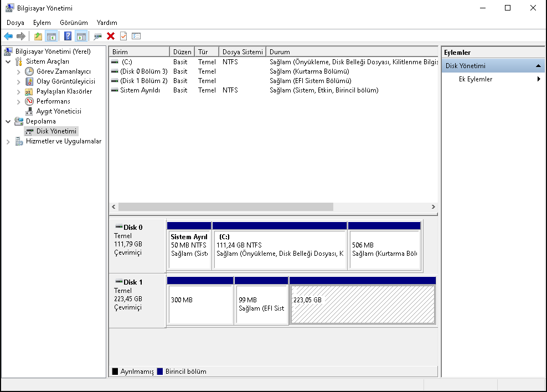
Task: Sort by the Dosya Sistemi column header
Action: coord(242,51)
